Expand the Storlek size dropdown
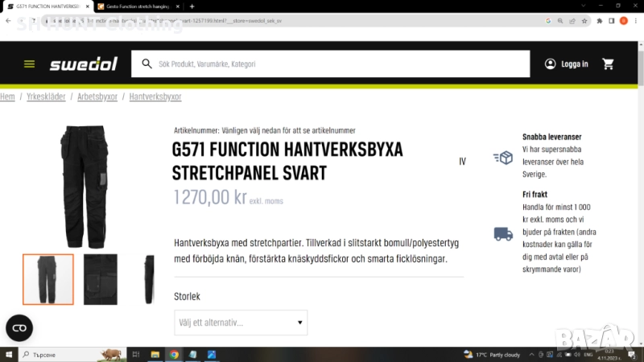 click(240, 323)
